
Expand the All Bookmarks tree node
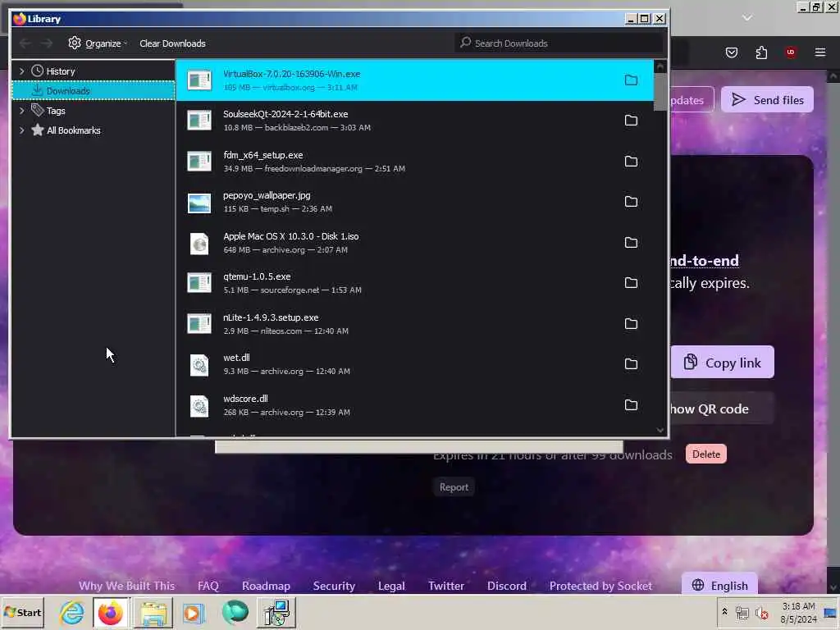point(21,130)
